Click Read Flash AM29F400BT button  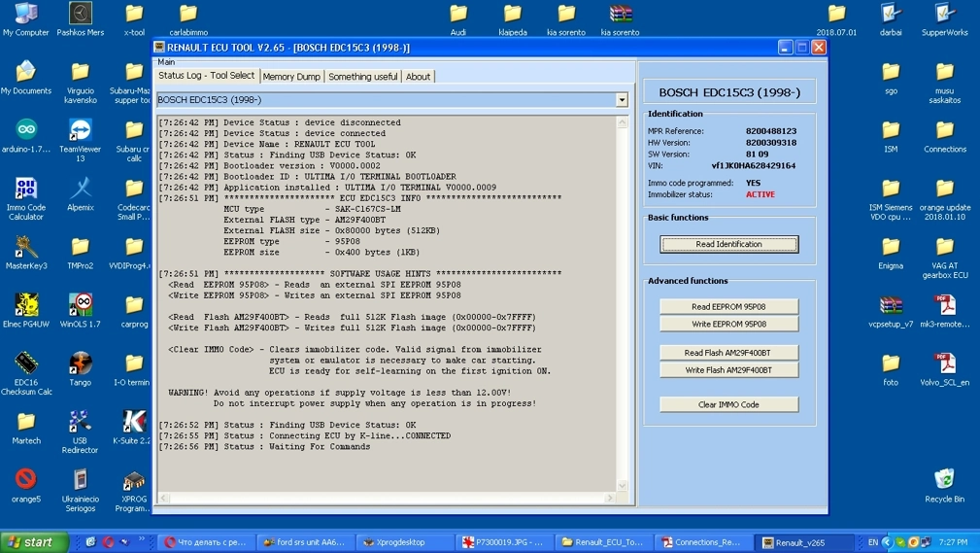click(x=728, y=353)
